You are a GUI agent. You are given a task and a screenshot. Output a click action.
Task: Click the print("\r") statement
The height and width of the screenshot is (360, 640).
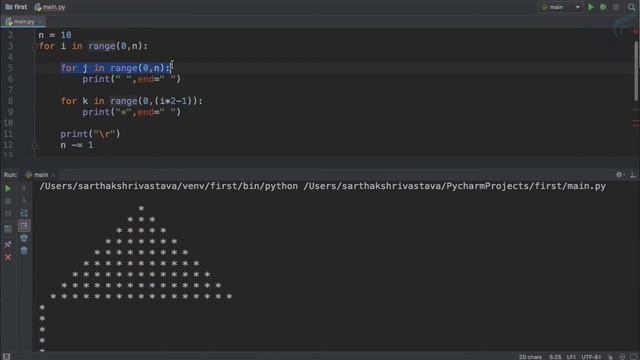tap(90, 134)
